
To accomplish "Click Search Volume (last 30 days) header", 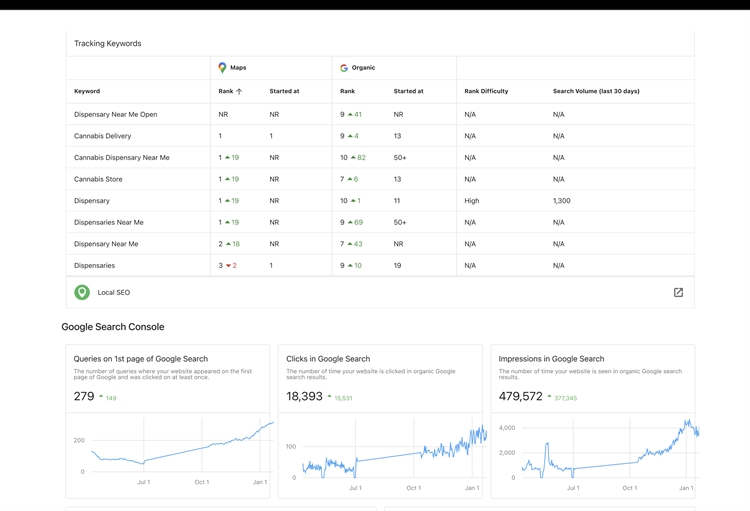I will (596, 91).
